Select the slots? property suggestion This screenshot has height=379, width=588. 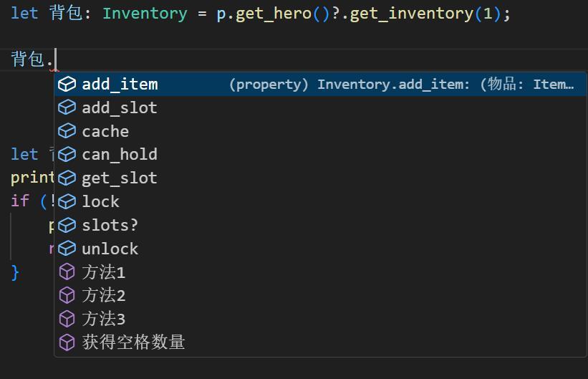pos(110,225)
